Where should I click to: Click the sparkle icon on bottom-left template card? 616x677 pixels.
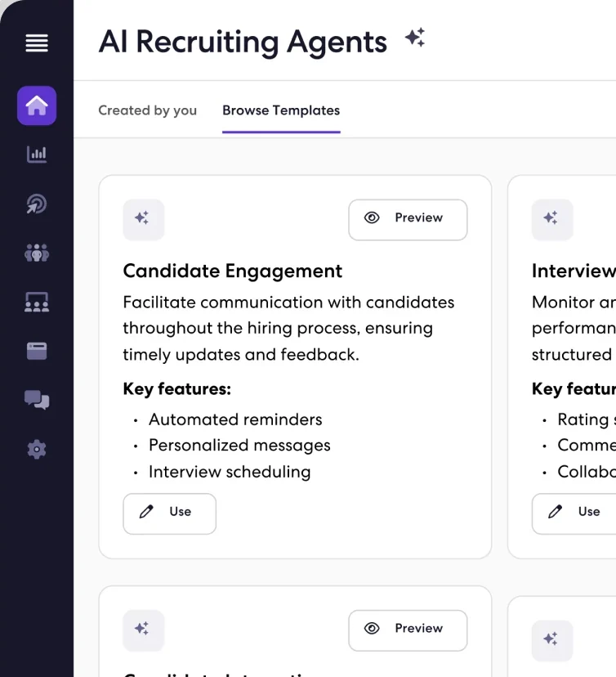pos(144,630)
